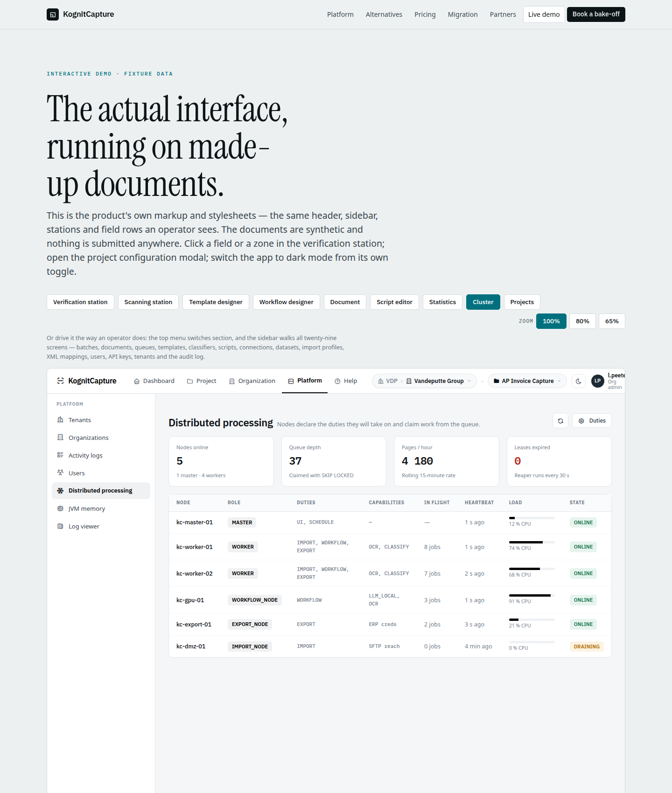Click the Dashboard home icon
The width and height of the screenshot is (672, 793).
[137, 381]
